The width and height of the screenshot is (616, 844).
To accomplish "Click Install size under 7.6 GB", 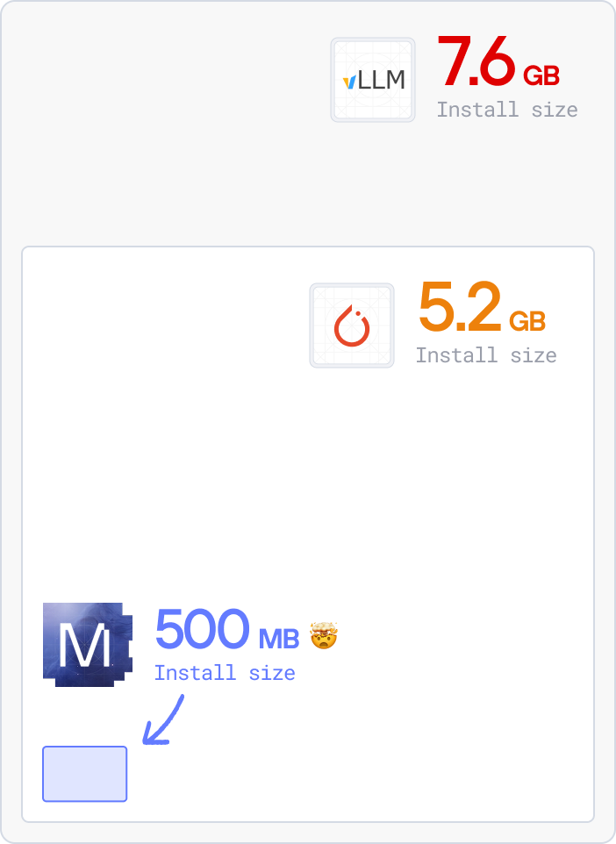I will (x=507, y=110).
